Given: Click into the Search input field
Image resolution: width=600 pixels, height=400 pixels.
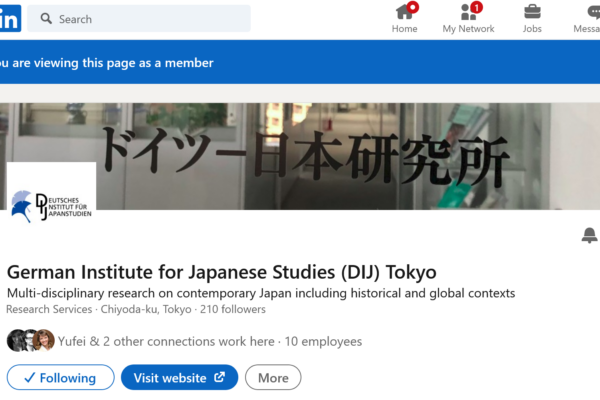Looking at the screenshot, I should [x=139, y=18].
